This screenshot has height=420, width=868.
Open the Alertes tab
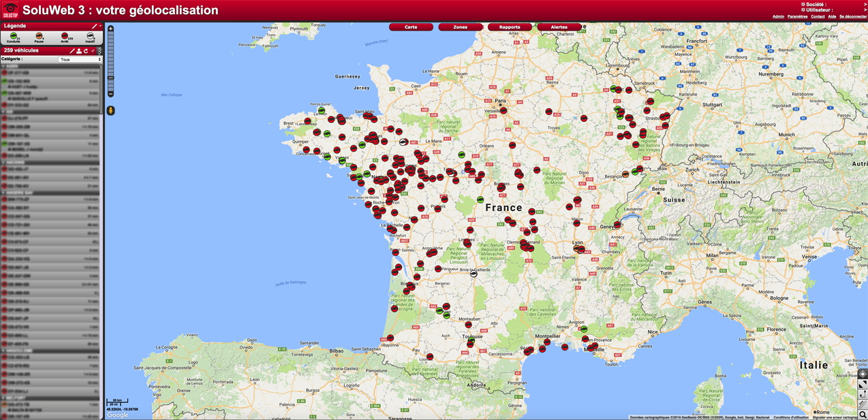(x=559, y=27)
